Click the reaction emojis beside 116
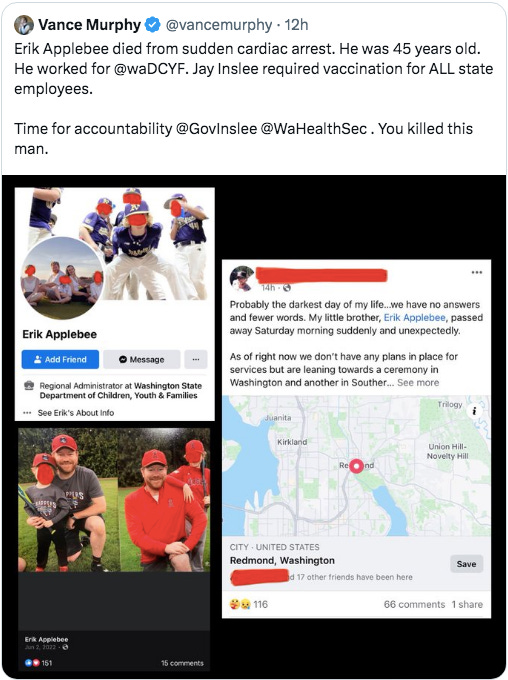The image size is (508, 680). [x=240, y=604]
